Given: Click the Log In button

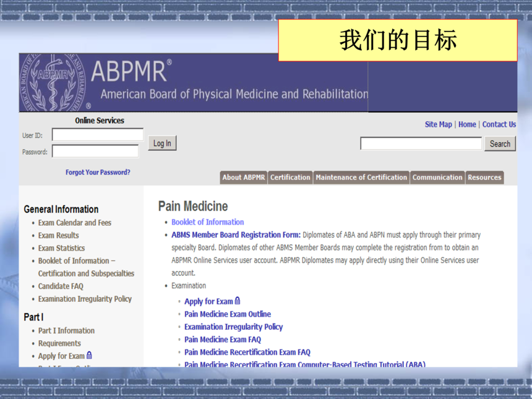Looking at the screenshot, I should coord(162,143).
